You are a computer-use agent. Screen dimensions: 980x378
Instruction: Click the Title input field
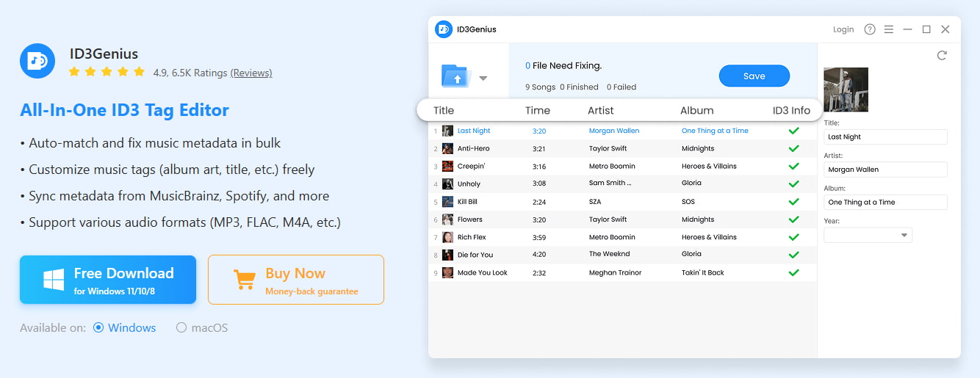click(885, 137)
